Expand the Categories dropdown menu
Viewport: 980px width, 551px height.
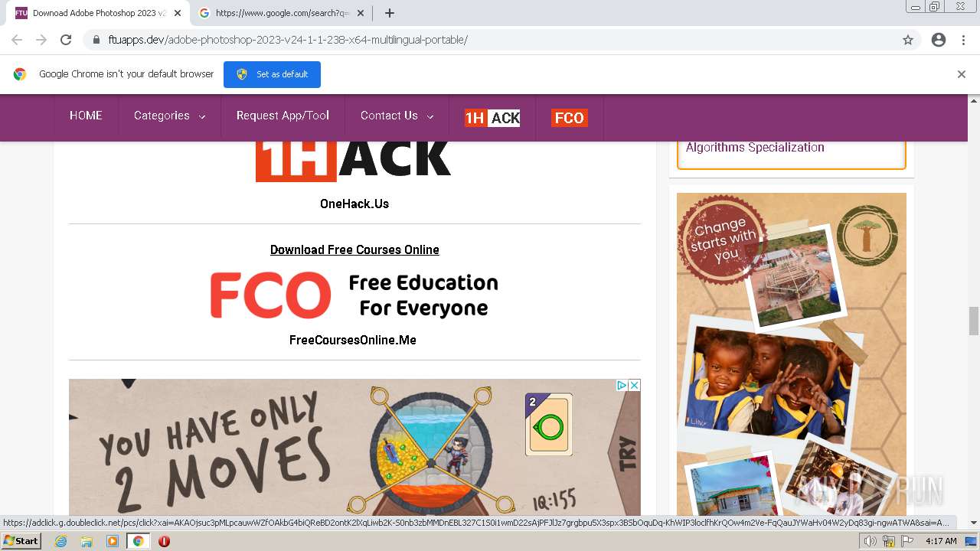click(169, 116)
